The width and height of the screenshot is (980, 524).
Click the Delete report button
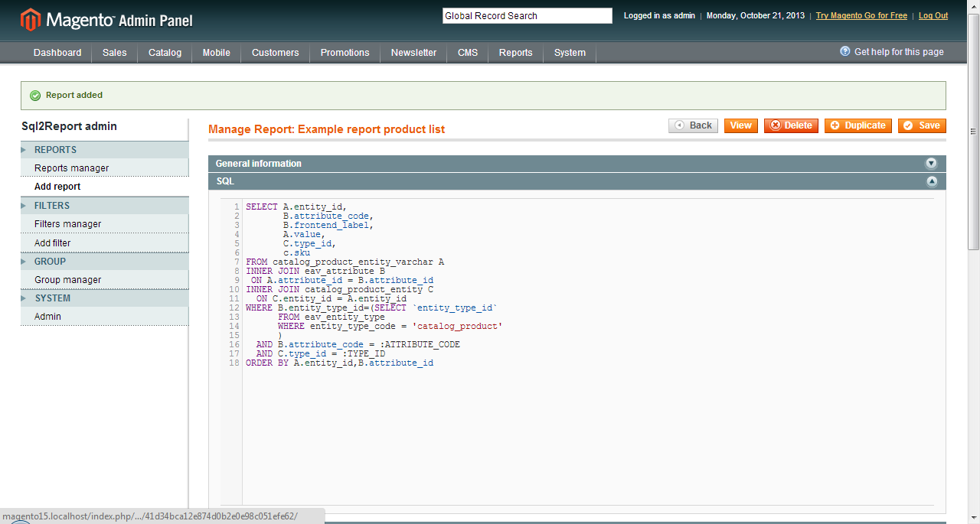point(791,125)
